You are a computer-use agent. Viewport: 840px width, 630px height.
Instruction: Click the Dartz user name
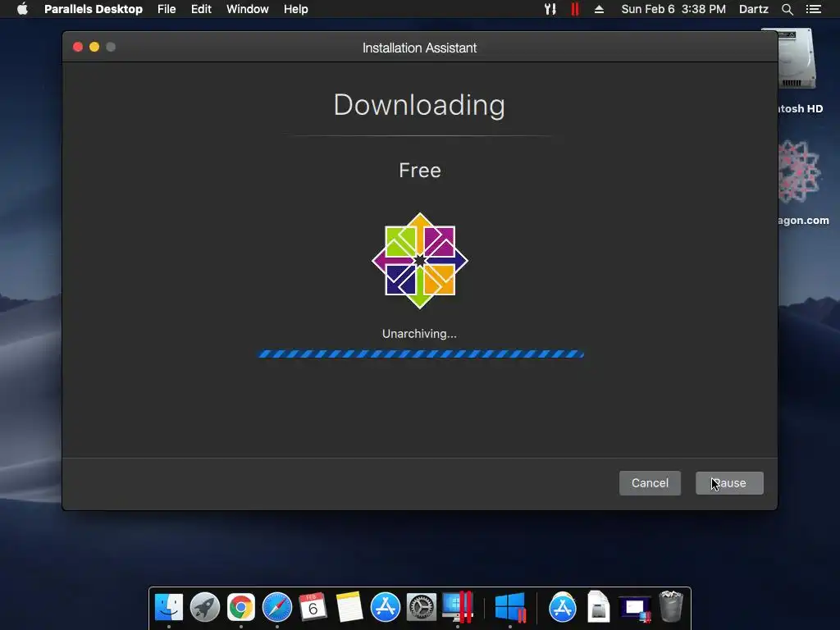(753, 9)
